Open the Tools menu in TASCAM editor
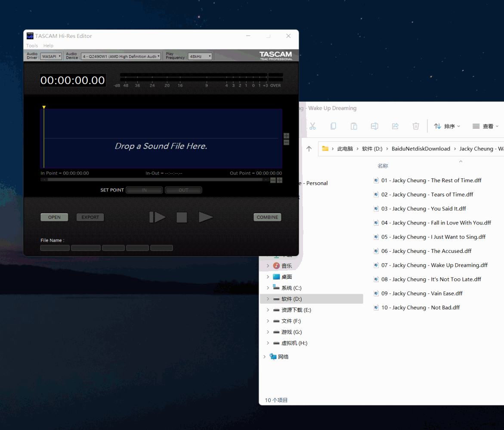The width and height of the screenshot is (504, 430). [32, 46]
